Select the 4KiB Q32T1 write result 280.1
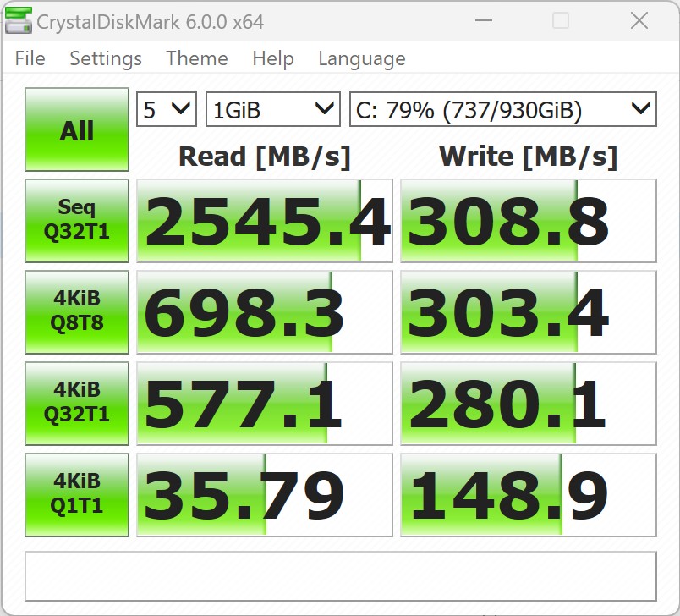The height and width of the screenshot is (616, 680). [x=529, y=404]
